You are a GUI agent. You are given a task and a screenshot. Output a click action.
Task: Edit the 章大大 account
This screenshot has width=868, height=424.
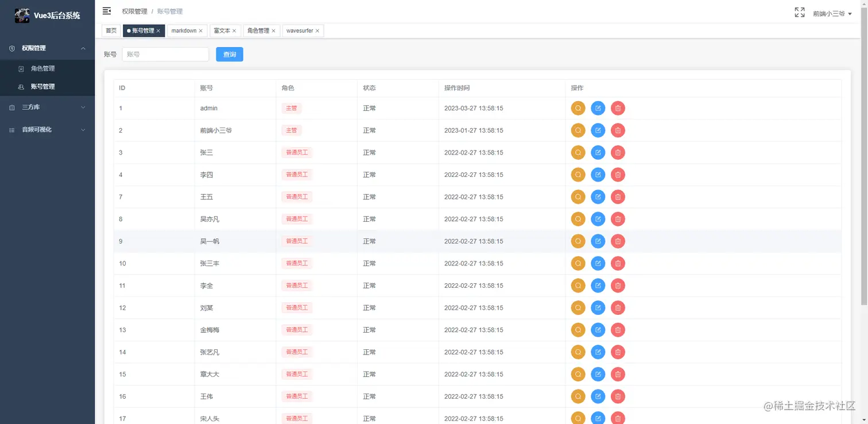[598, 374]
